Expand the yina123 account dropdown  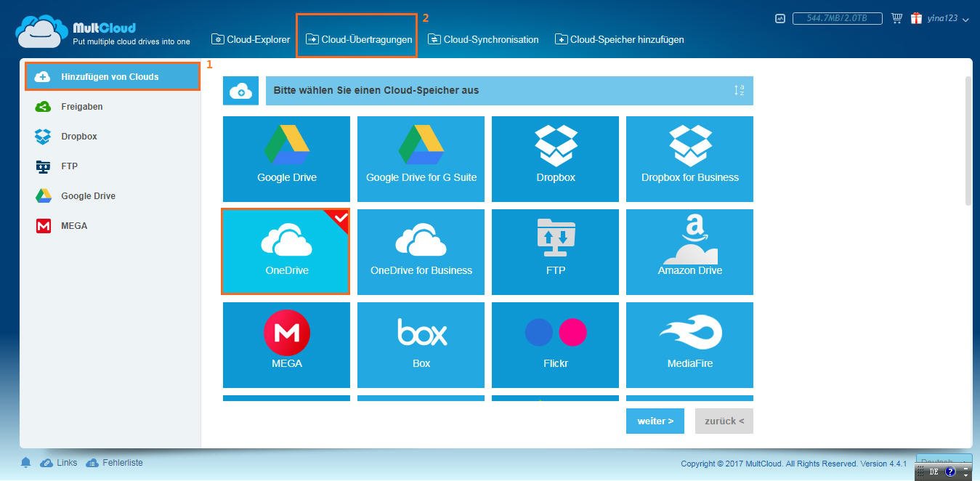tap(948, 19)
